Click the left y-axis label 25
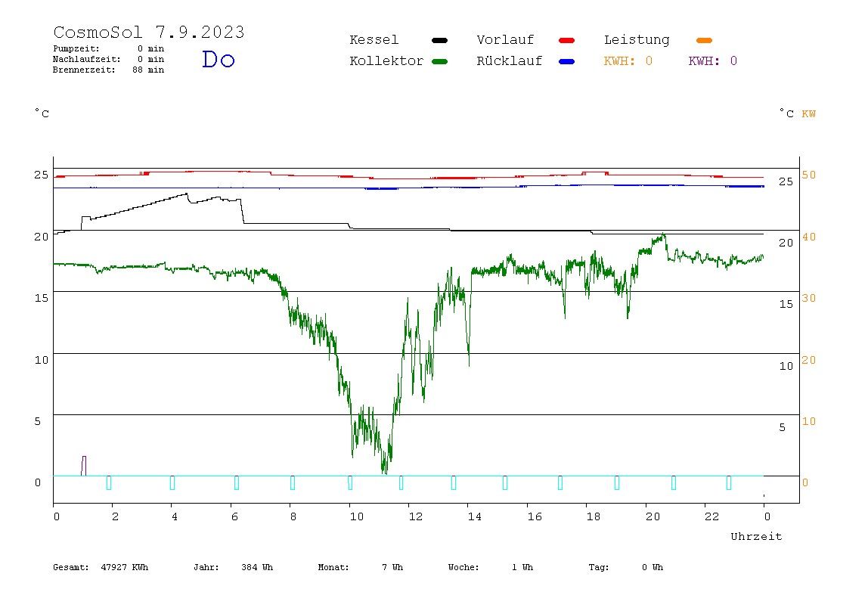The image size is (868, 614). (x=41, y=175)
